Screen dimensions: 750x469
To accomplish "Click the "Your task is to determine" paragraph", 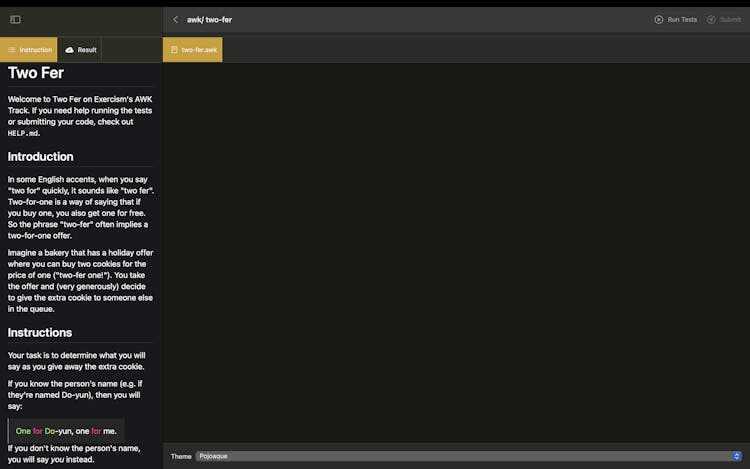I will pos(77,361).
